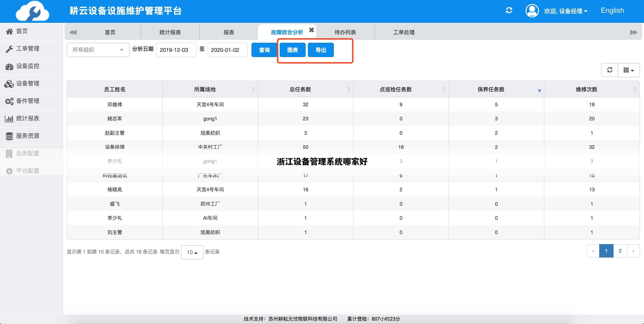
Task: Click 郑州工厂 site cell
Action: pyautogui.click(x=210, y=204)
